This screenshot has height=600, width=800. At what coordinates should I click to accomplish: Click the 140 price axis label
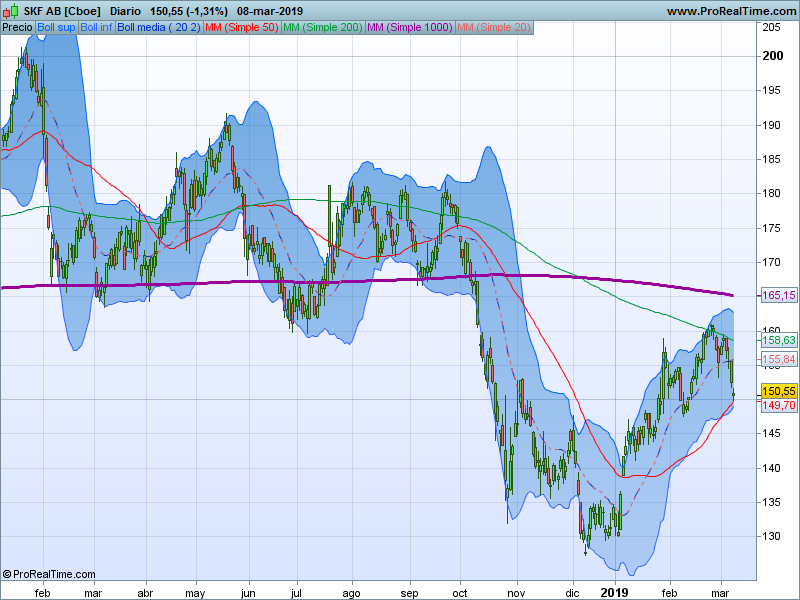click(771, 468)
